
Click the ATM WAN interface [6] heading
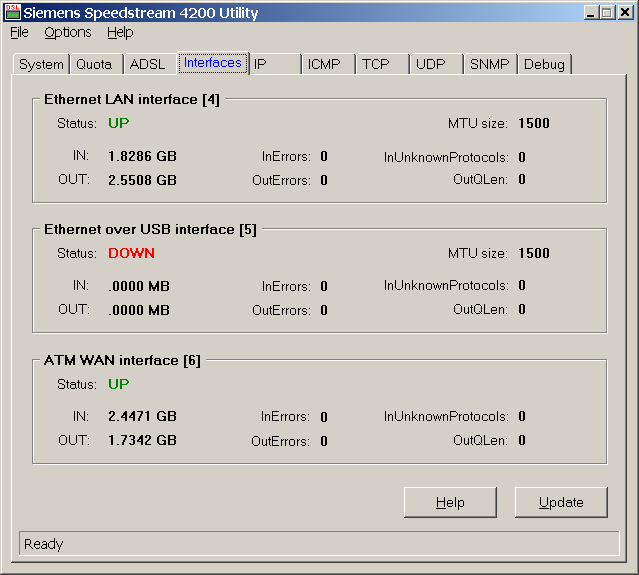(x=122, y=360)
